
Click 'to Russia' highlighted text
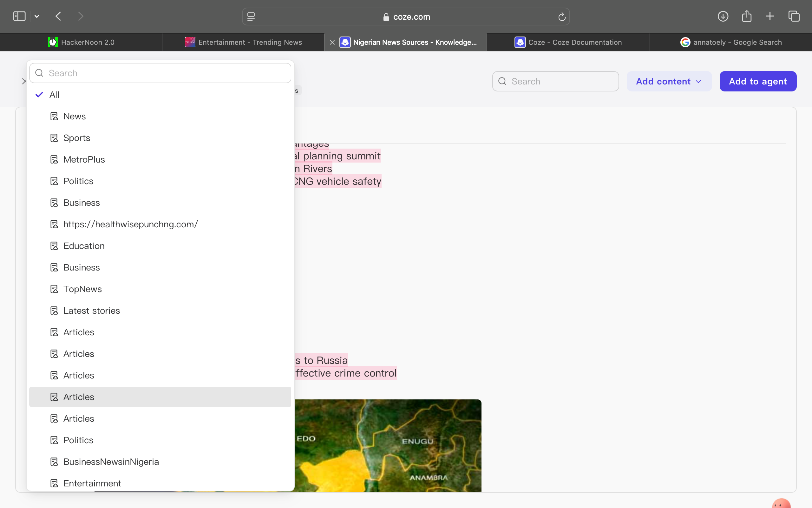tap(325, 360)
